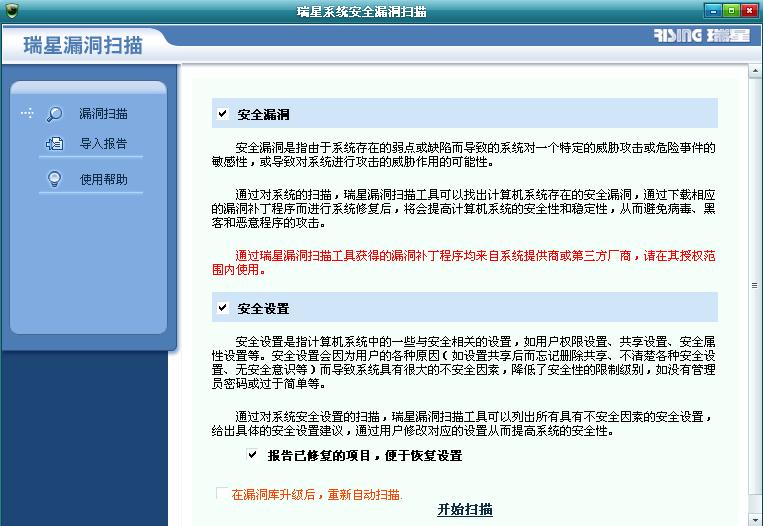Click the 瑞星系统安全漏洞扫描 title bar text
Viewport: 763px width, 526px height.
pyautogui.click(x=362, y=12)
